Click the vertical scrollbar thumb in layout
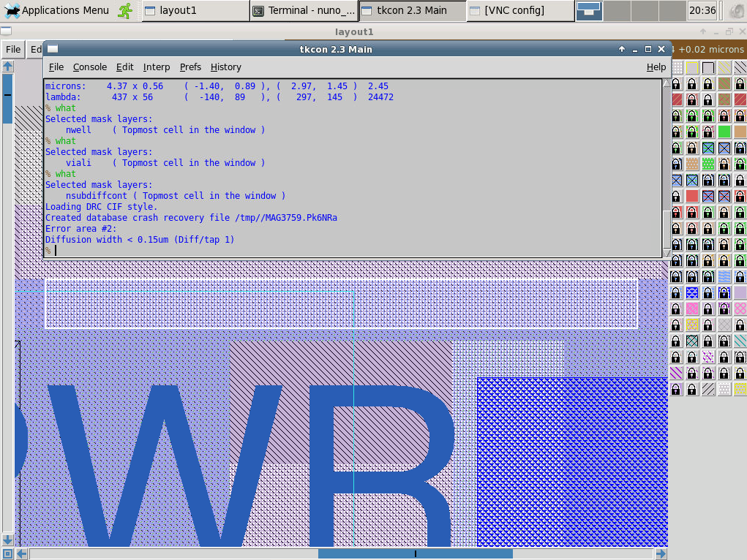This screenshot has height=560, width=747. (7, 99)
